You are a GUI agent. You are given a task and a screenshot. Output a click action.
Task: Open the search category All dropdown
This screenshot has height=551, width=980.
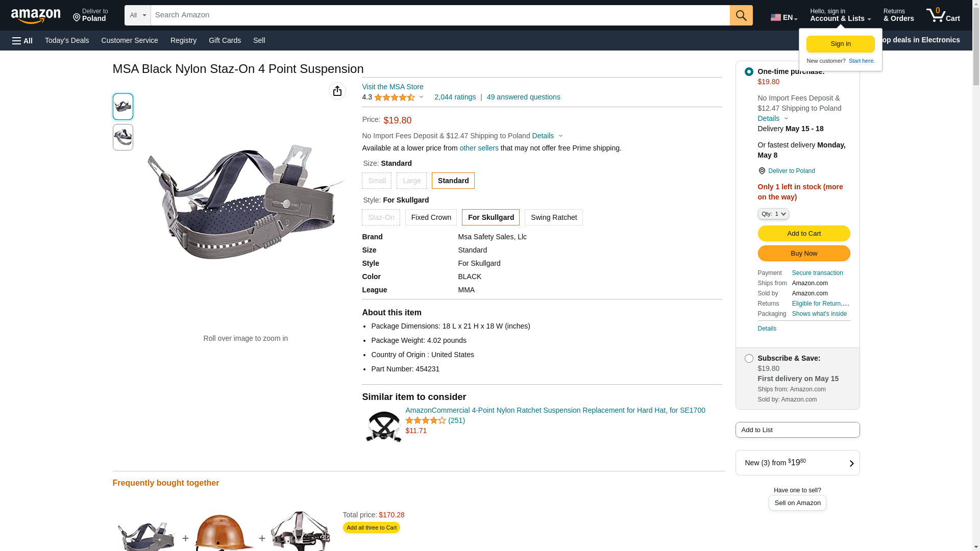coord(138,15)
